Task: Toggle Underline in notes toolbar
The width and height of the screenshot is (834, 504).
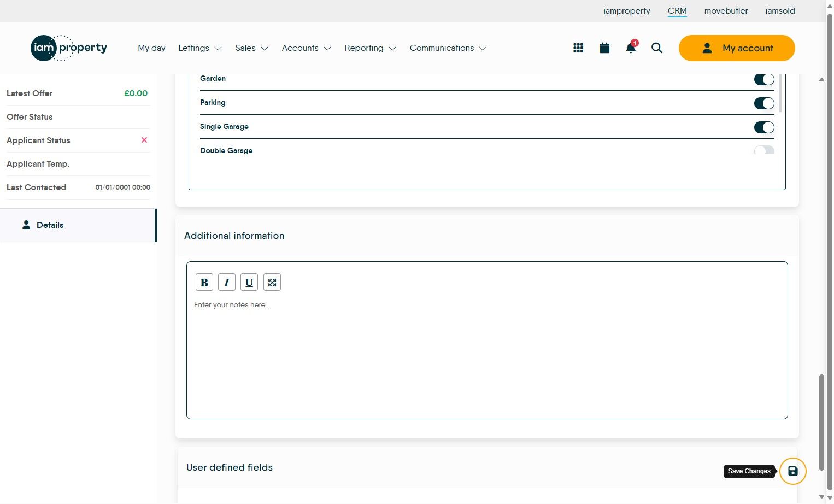Action: pos(249,283)
